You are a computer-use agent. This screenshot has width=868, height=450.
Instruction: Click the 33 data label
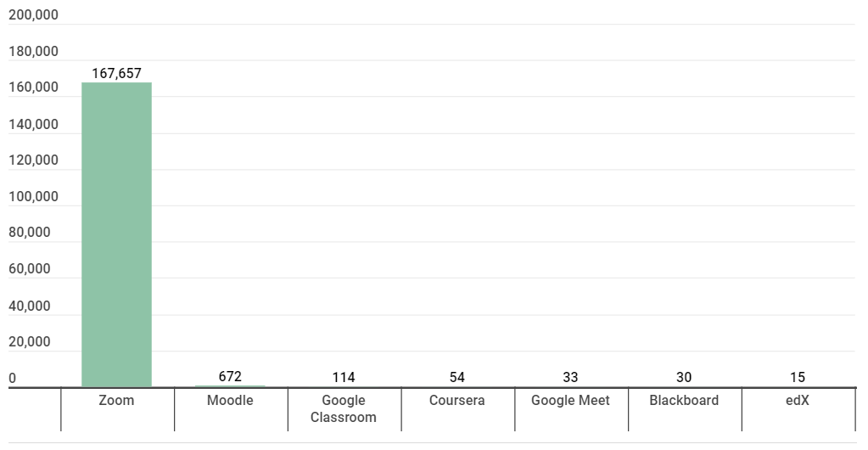[570, 377]
